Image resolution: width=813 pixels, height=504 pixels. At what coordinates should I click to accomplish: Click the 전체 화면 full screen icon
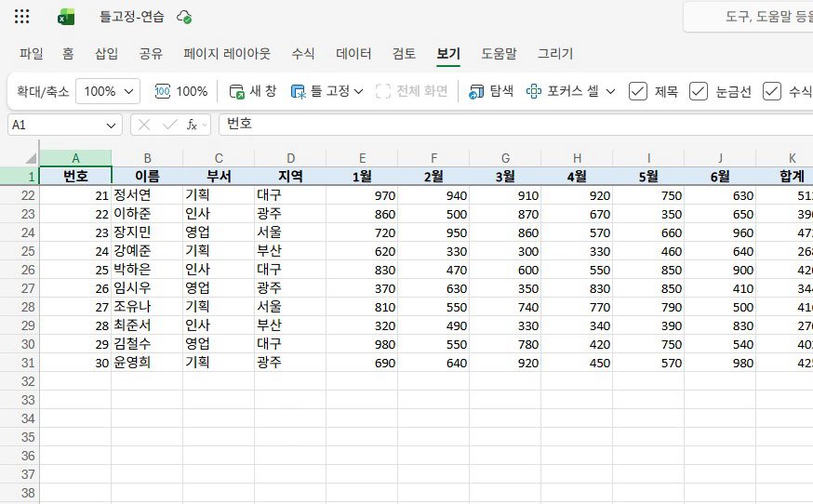coord(383,92)
